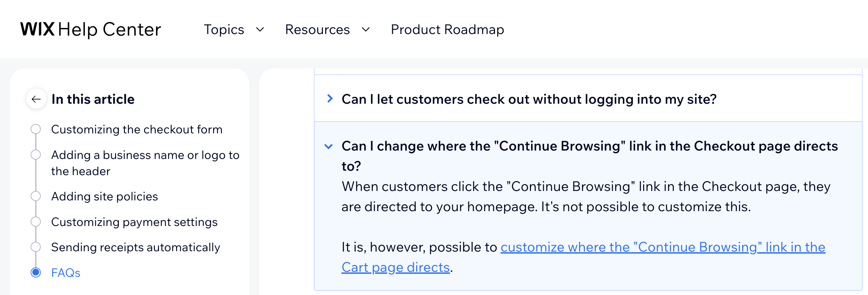Click the circle marker beside Adding a business name
868x295 pixels.
36,155
